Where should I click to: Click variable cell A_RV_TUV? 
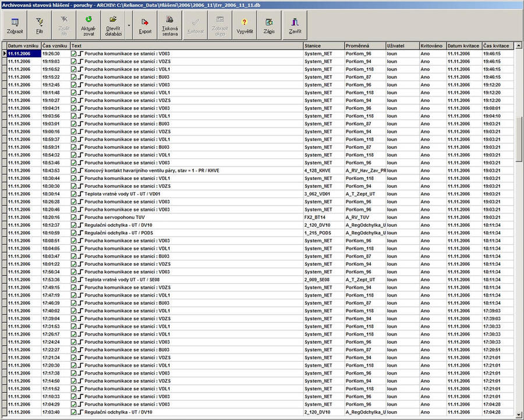[365, 217]
